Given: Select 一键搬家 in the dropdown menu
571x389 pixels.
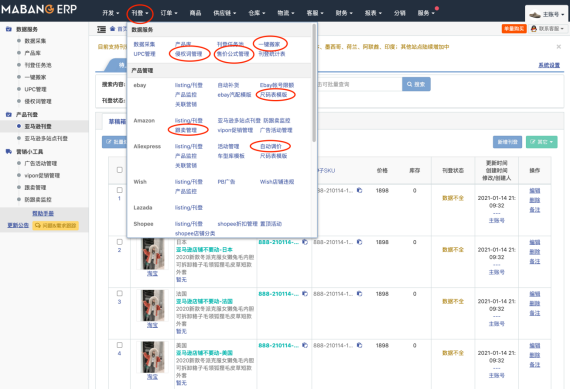Looking at the screenshot, I should tap(269, 44).
